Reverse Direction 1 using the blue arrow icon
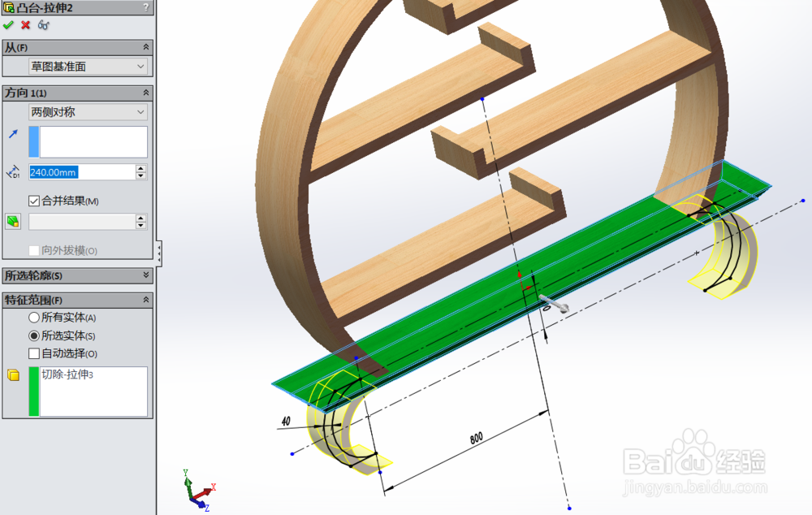Image resolution: width=812 pixels, height=515 pixels. click(13, 132)
